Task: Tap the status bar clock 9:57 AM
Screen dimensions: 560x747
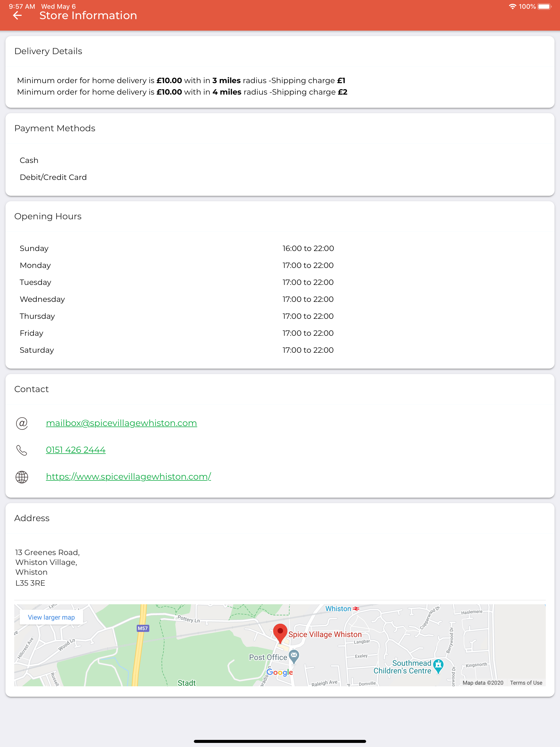Action: 22,6
